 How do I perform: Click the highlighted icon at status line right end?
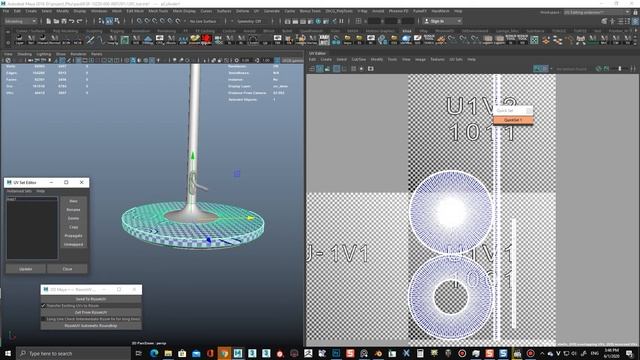click(635, 21)
